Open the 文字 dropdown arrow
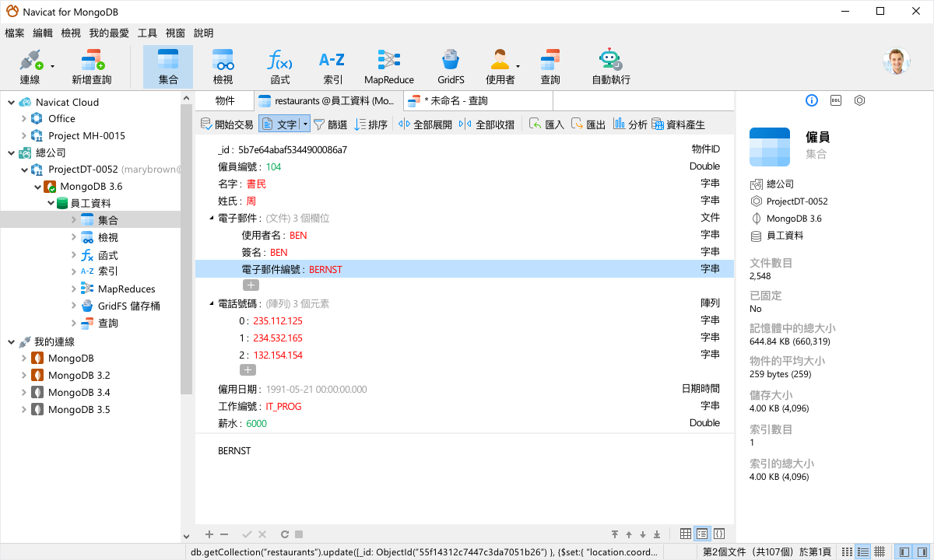 (x=306, y=124)
